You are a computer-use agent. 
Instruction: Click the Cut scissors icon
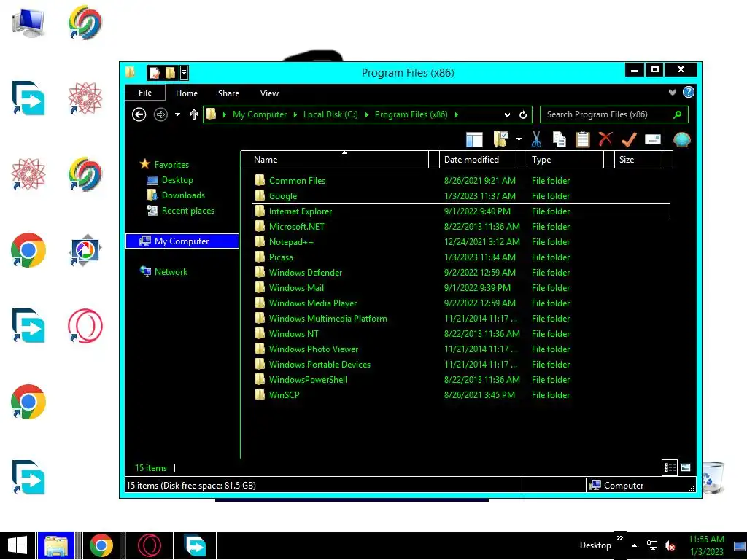click(x=536, y=139)
